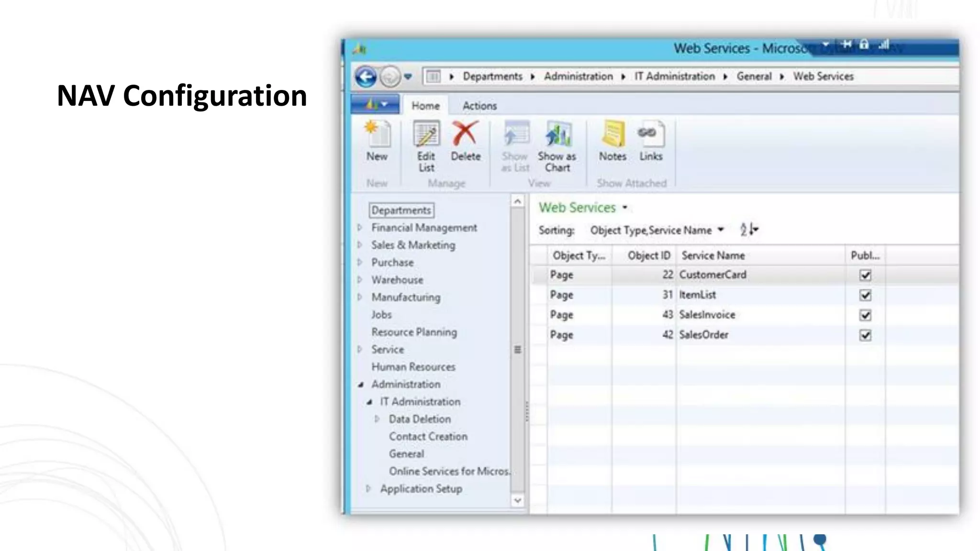The width and height of the screenshot is (980, 551).
Task: Toggle Published checkbox for ItemList
Action: [x=865, y=295]
